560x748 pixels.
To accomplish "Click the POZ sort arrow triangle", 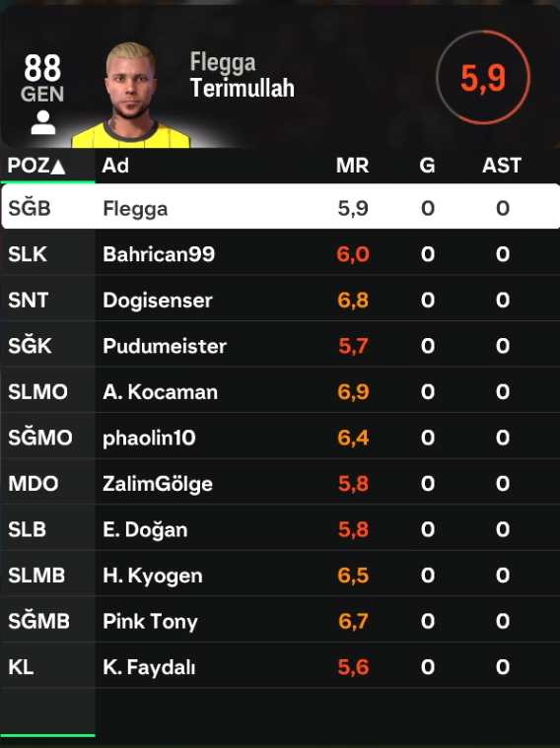I will click(x=58, y=167).
